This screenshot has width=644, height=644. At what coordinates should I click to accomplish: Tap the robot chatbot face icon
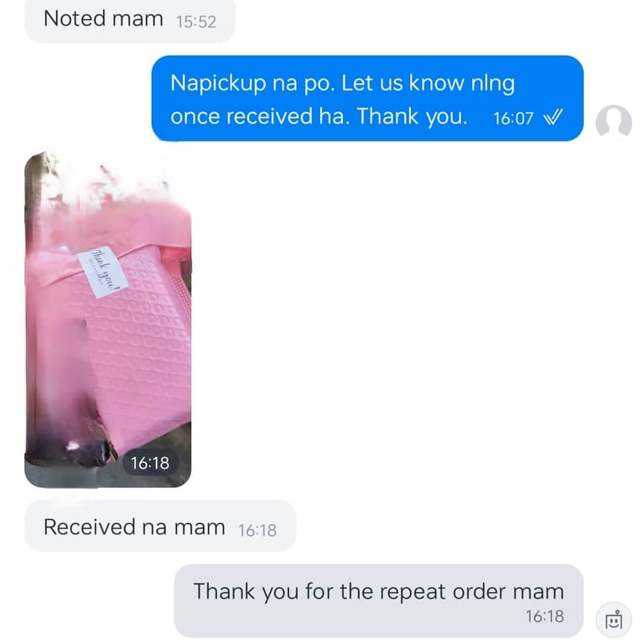[614, 620]
